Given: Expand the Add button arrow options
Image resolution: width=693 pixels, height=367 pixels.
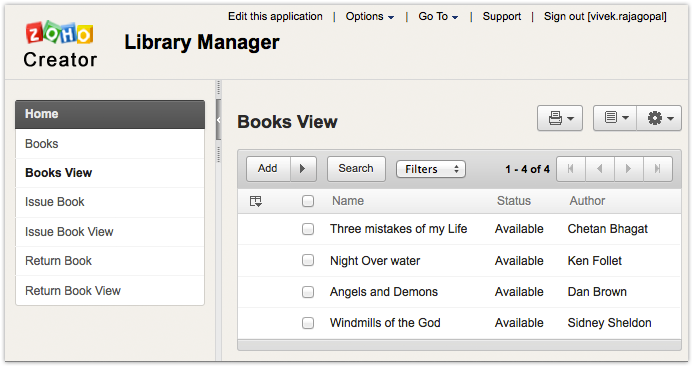Looking at the screenshot, I should pyautogui.click(x=303, y=168).
